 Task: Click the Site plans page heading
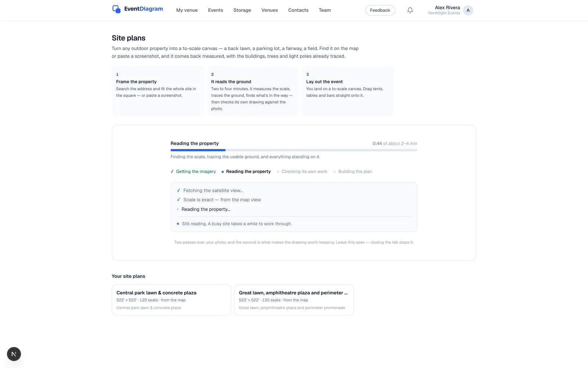[129, 38]
